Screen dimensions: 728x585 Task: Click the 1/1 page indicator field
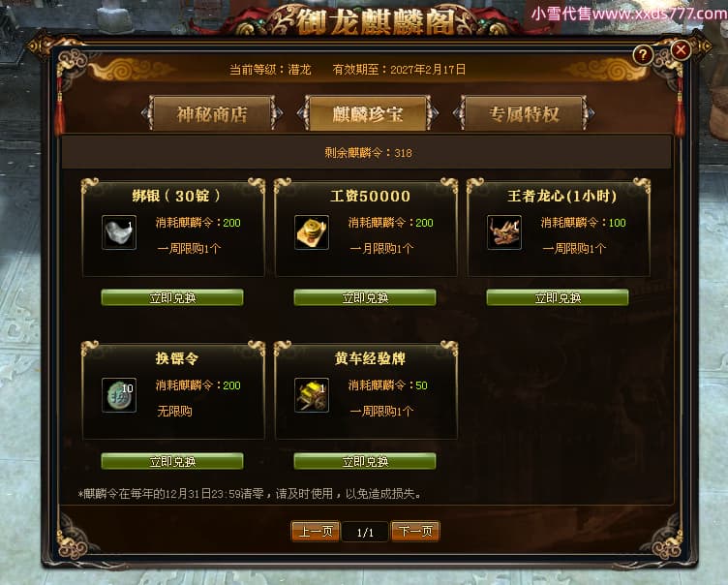click(x=365, y=532)
